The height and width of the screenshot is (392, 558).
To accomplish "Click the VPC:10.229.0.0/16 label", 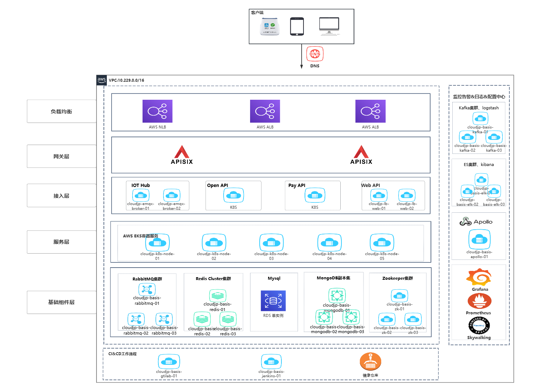I will pos(126,80).
